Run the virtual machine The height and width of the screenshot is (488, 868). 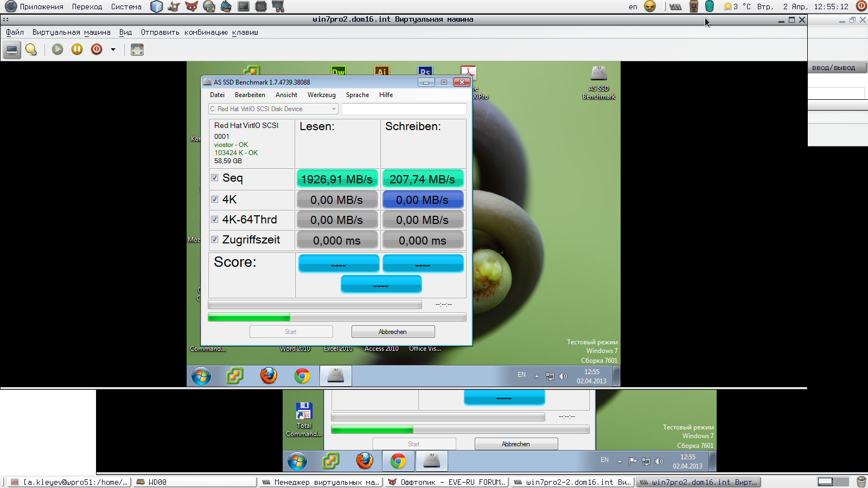point(58,49)
